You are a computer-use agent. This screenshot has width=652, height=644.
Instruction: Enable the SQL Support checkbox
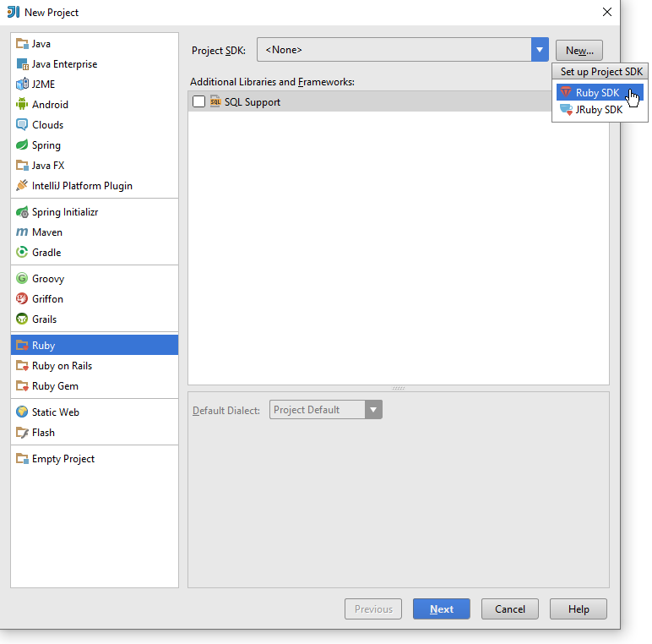click(198, 101)
